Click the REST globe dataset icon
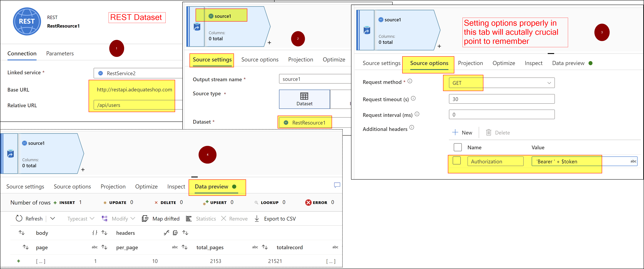The image size is (644, 269). (x=27, y=22)
